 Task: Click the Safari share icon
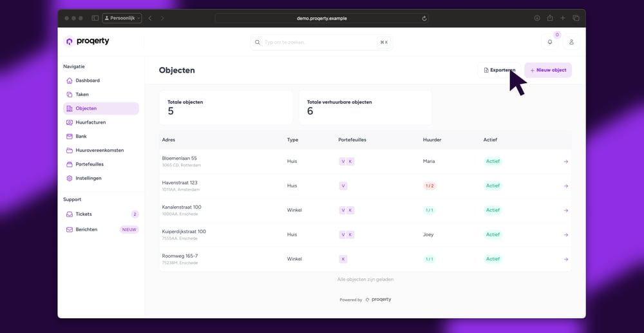[x=550, y=18]
